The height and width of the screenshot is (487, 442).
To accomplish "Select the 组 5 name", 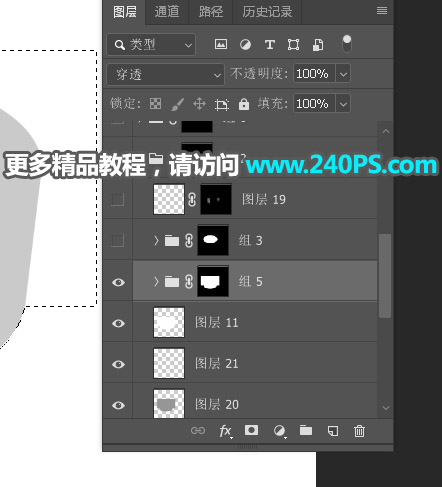I will pyautogui.click(x=250, y=282).
